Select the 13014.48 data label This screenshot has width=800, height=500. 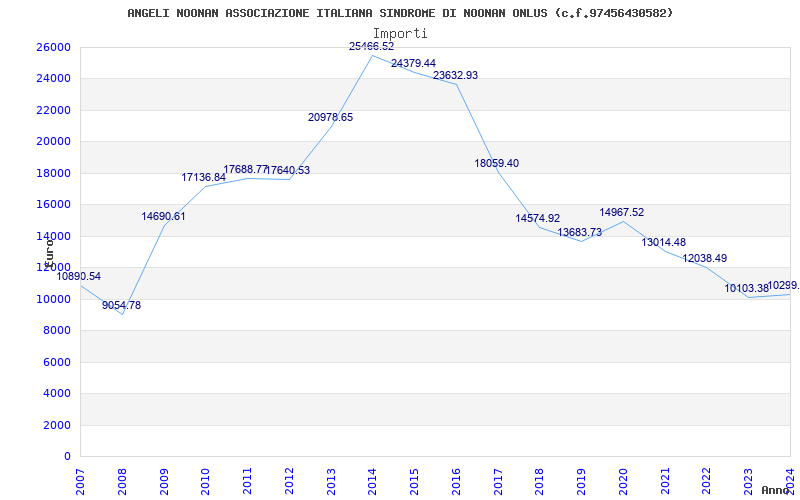[x=664, y=242]
